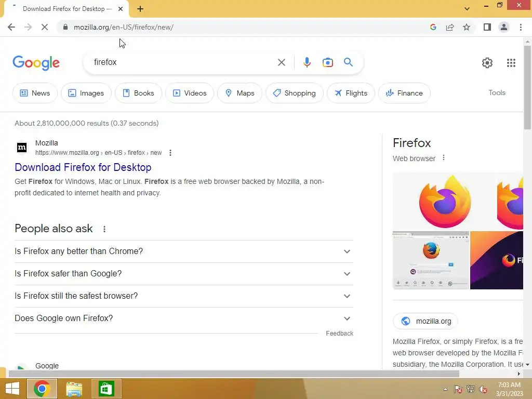This screenshot has width=532, height=399.
Task: Open Firefox knowledge panel options menu
Action: tap(444, 158)
